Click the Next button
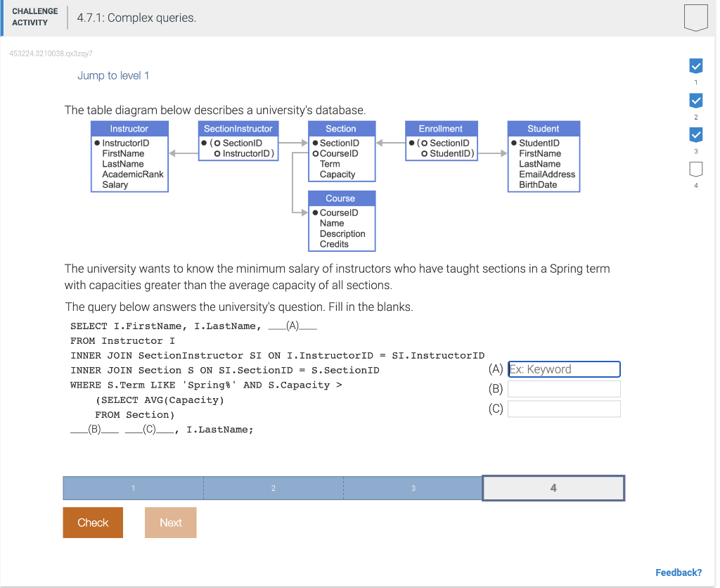Image resolution: width=720 pixels, height=588 pixels. (170, 523)
